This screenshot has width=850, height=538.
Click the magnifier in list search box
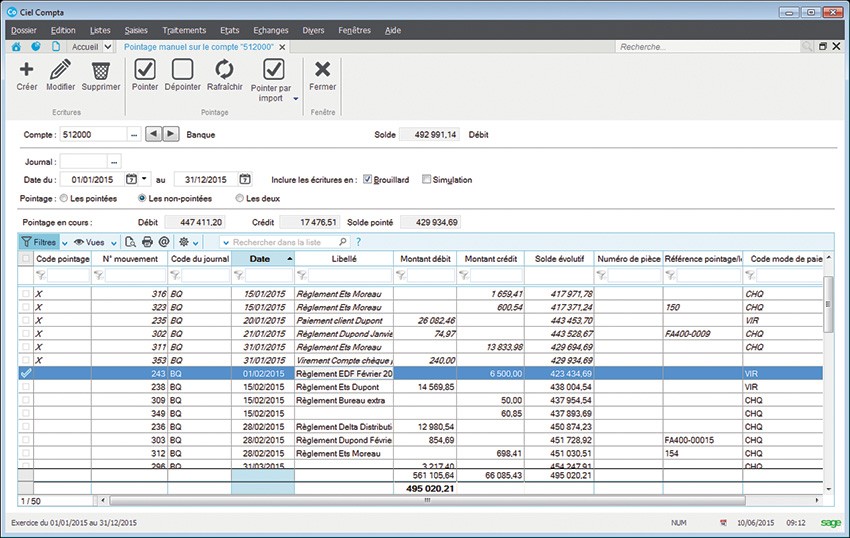[x=343, y=242]
